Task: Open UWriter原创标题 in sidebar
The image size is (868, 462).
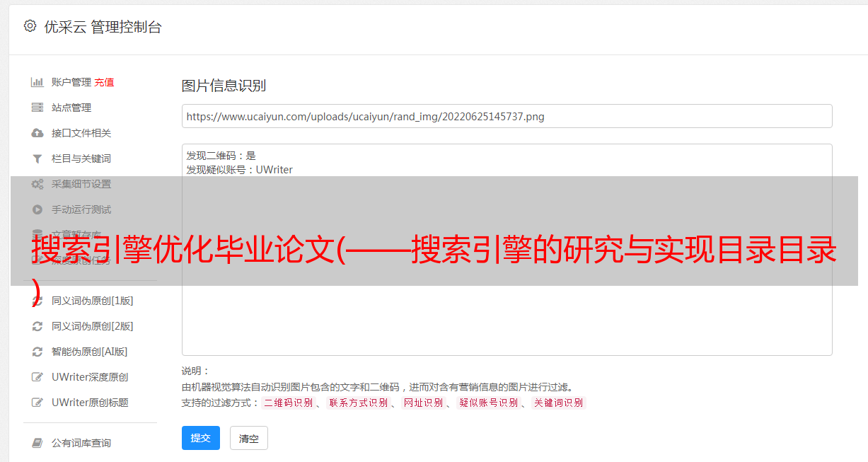Action: 90,403
